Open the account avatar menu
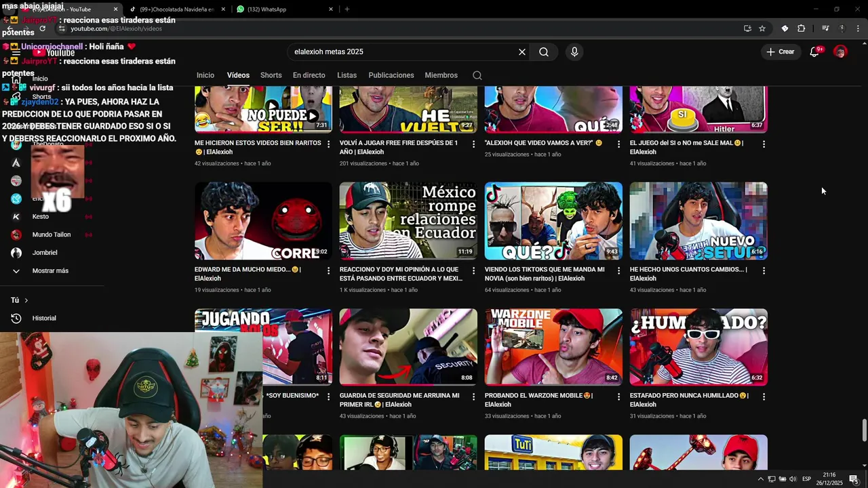The width and height of the screenshot is (868, 488). [x=840, y=52]
